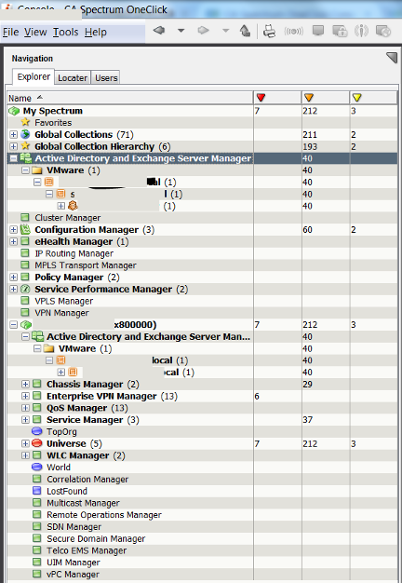402x583 pixels.
Task: Select the My Spectrum root node
Action: click(53, 111)
